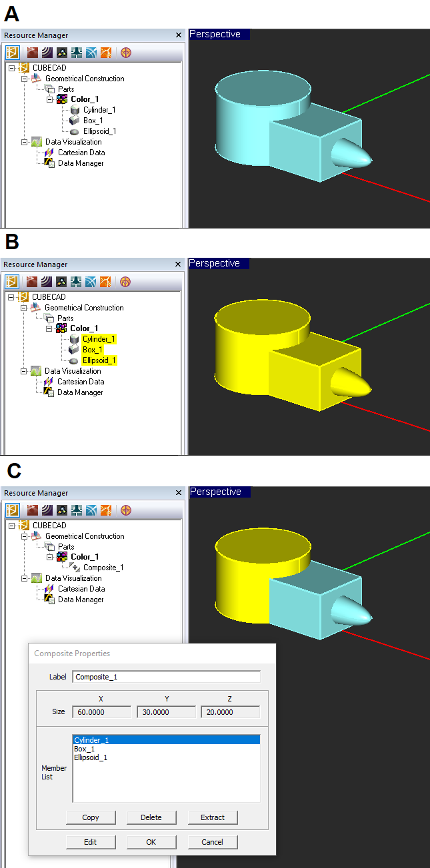Open Cartesian Data in panel A tree
This screenshot has width=430, height=868.
[x=81, y=153]
